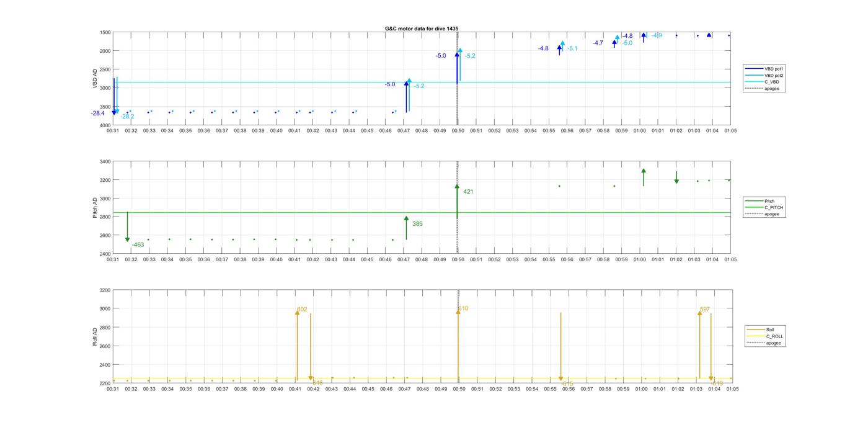Click the downward Roll arrow near 00:42
This screenshot has width=868, height=430.
point(311,347)
